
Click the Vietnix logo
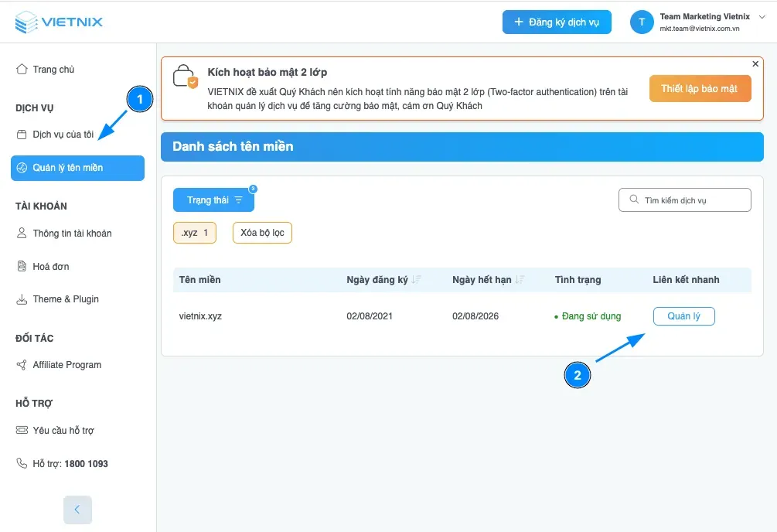pyautogui.click(x=59, y=22)
